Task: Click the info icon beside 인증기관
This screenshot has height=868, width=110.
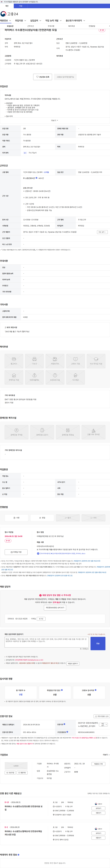Action: pyautogui.click(x=64, y=724)
